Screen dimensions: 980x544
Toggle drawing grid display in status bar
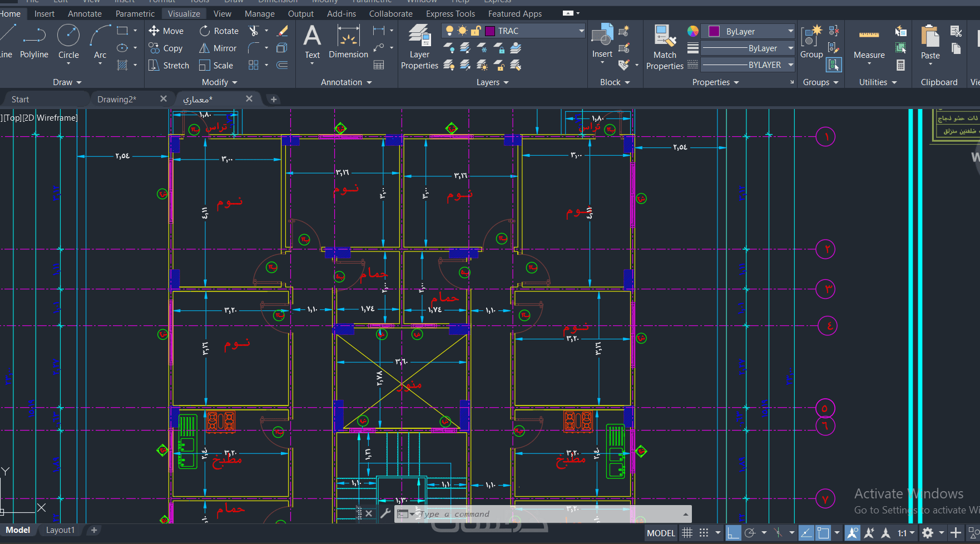pos(687,533)
